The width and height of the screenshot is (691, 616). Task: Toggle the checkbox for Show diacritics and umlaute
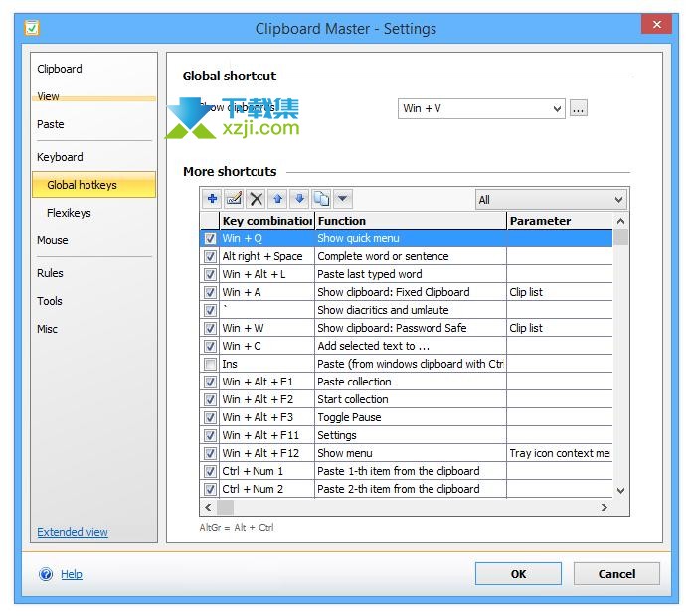[210, 310]
